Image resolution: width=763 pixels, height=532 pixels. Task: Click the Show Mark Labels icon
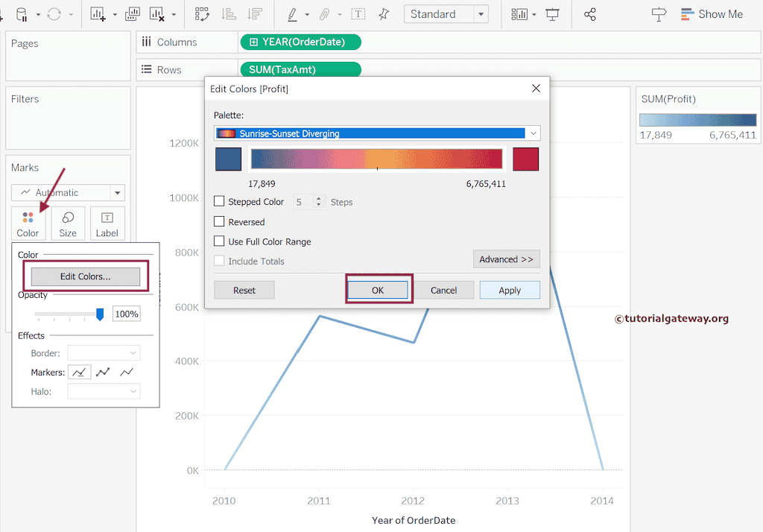358,15
